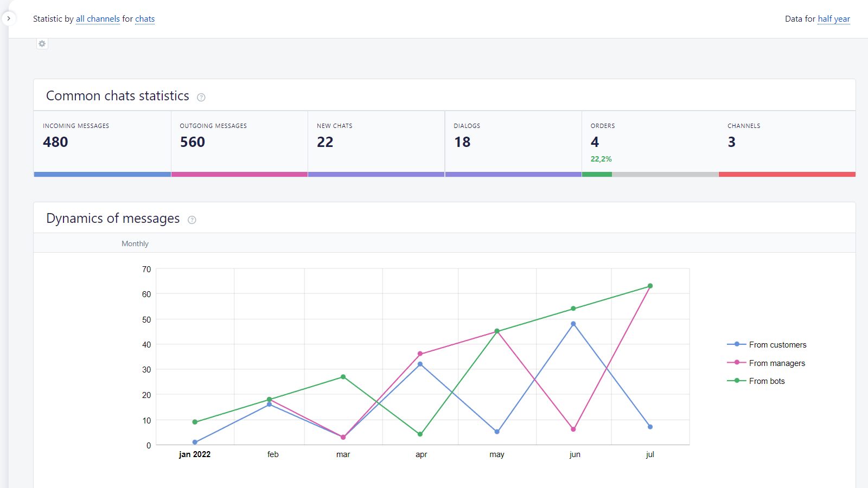
Task: Click help icon beside Common chats statistics
Action: (x=201, y=98)
